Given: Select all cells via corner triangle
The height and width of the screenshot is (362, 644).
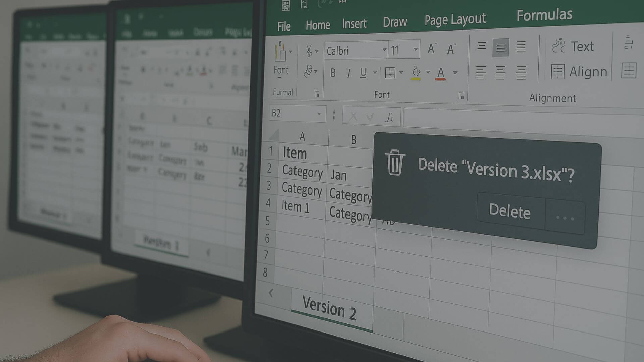Looking at the screenshot, I should pos(274,135).
